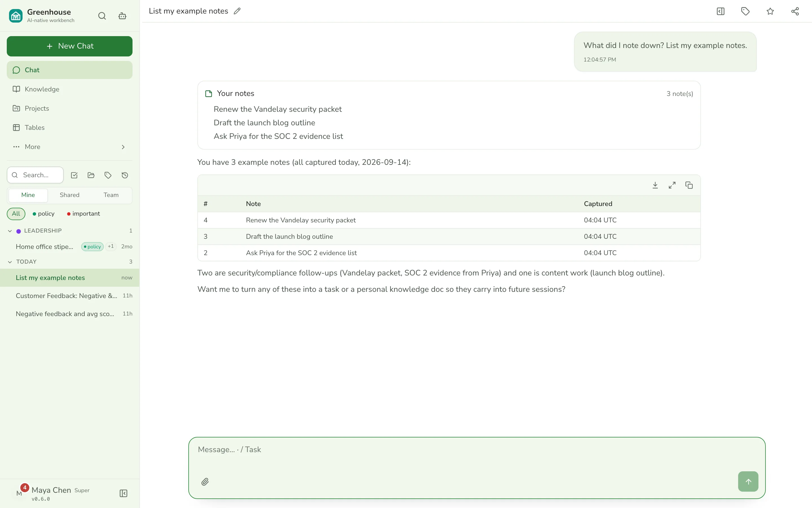Screen dimensions: 812x508
Task: Open folders icon in chat filters
Action: 91,175
